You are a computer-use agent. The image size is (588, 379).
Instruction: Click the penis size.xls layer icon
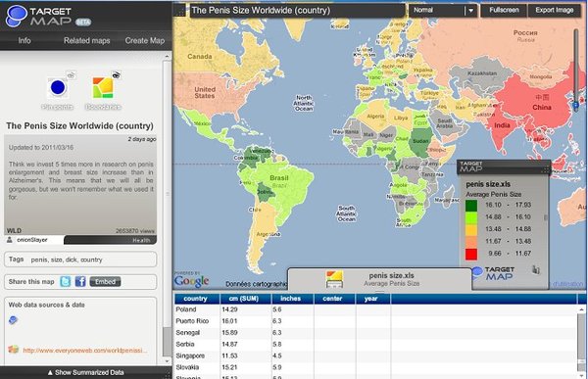(x=334, y=280)
